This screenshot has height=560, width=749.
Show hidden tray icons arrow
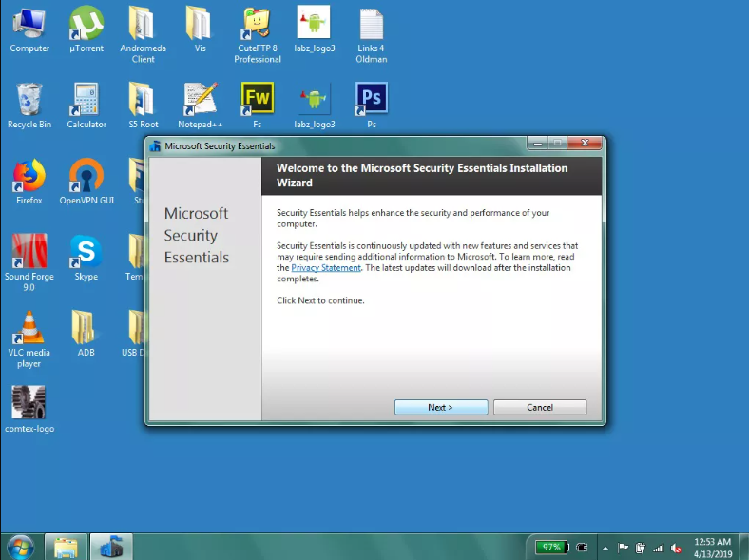(605, 548)
